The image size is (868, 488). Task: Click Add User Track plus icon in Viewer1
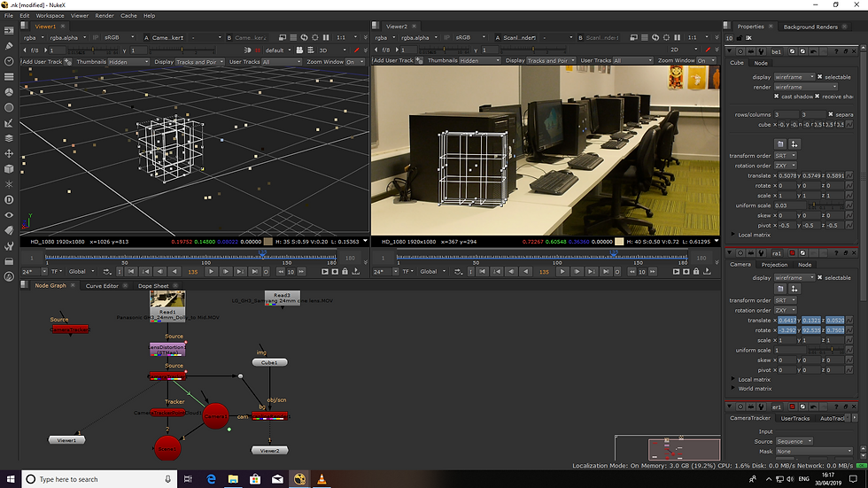[x=67, y=61]
